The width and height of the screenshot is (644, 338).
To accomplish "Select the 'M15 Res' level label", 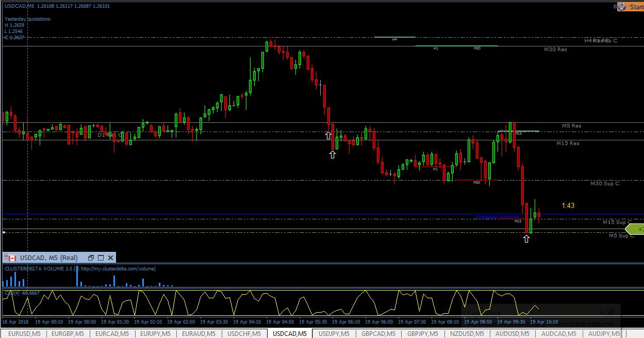I will pyautogui.click(x=568, y=143).
